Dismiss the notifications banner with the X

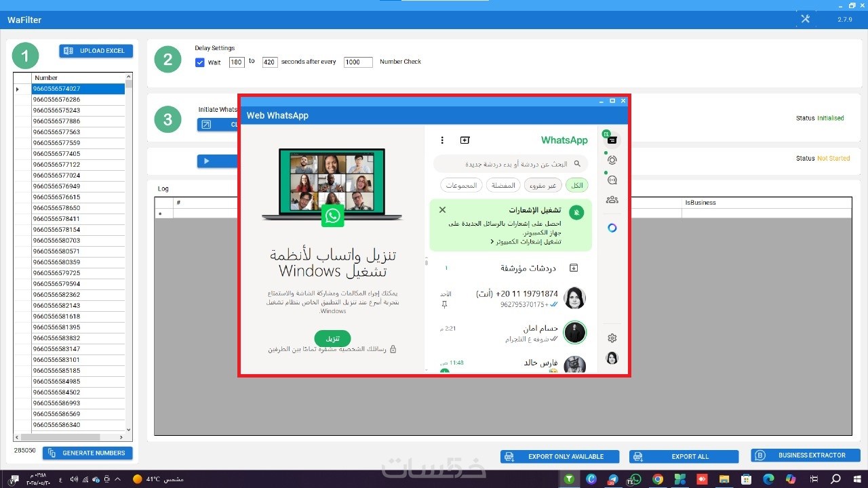click(x=443, y=210)
